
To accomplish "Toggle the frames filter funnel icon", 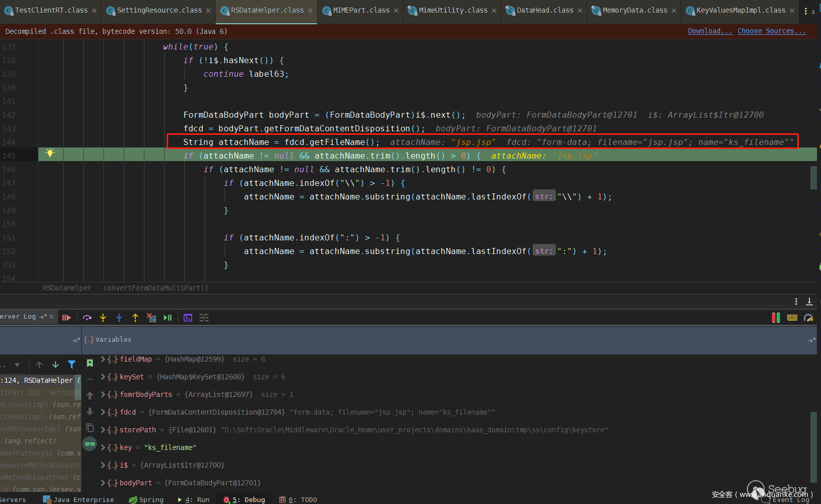I will click(72, 365).
